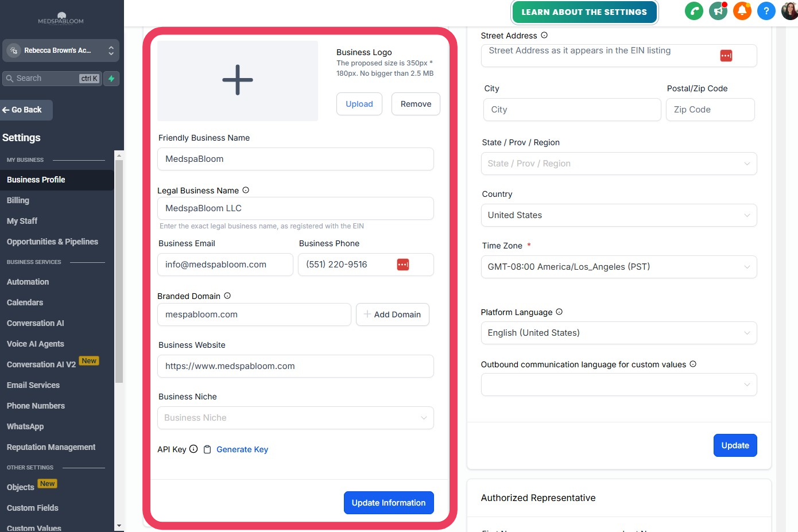Click the Legal Business Name field
The width and height of the screenshot is (798, 532).
(296, 208)
